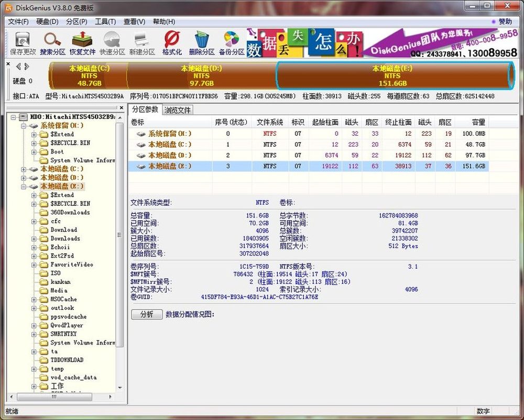Expand the 本地磁盘(D:) tree node

(x=24, y=178)
